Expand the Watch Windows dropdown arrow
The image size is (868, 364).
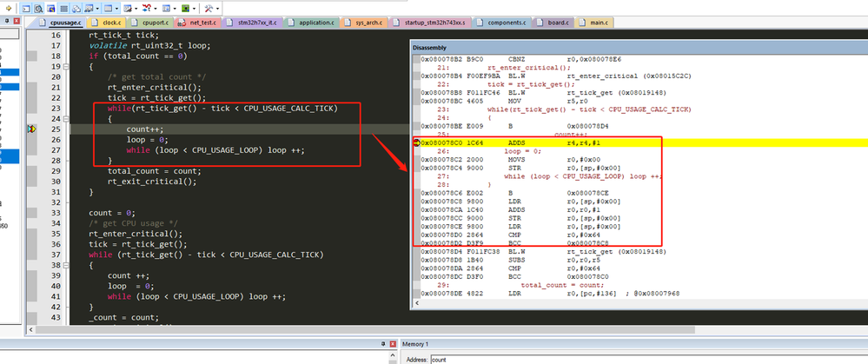[97, 9]
